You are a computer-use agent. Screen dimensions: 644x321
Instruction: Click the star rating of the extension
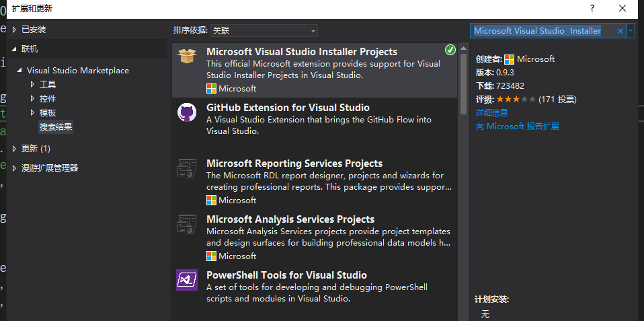pos(516,100)
